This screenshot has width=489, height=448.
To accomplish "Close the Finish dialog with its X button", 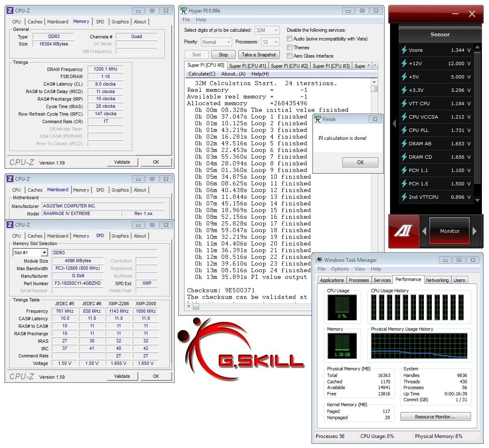I will coord(375,119).
